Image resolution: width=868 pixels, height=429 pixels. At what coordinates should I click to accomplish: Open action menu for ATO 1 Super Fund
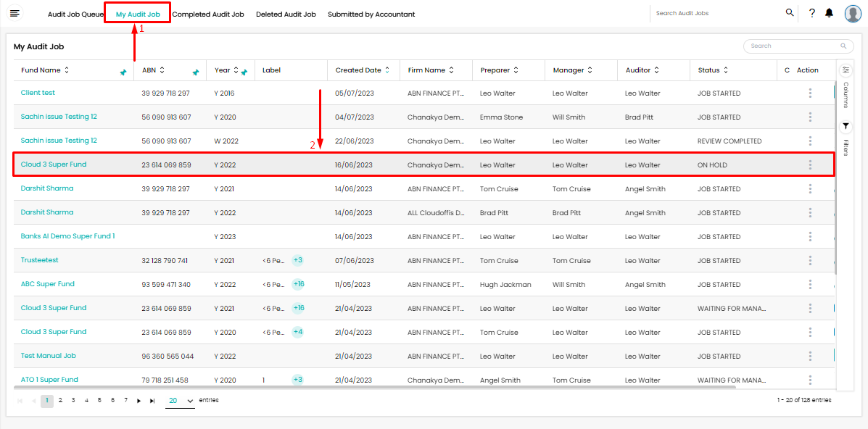[810, 380]
